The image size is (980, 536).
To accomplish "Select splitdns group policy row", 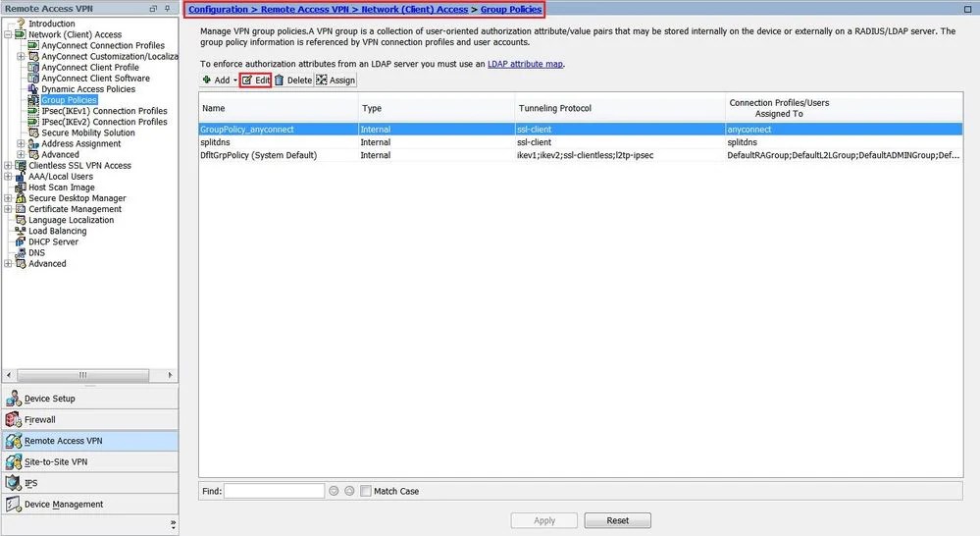I will pos(581,142).
